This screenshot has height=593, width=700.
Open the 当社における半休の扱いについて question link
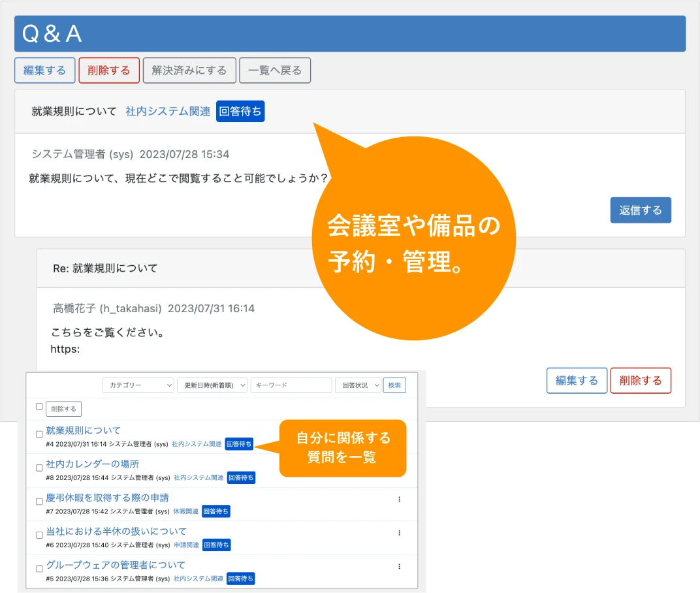coord(116,531)
